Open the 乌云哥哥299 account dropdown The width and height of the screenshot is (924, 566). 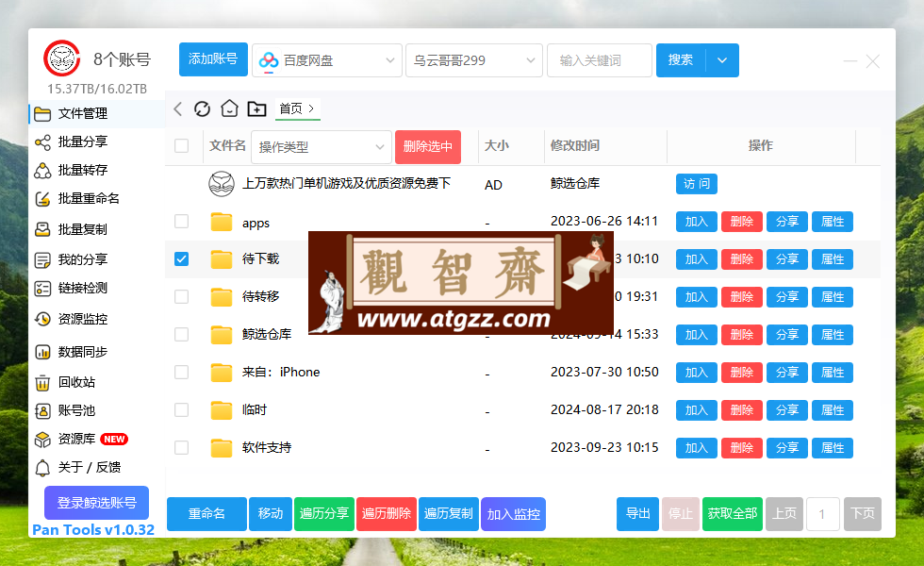473,60
